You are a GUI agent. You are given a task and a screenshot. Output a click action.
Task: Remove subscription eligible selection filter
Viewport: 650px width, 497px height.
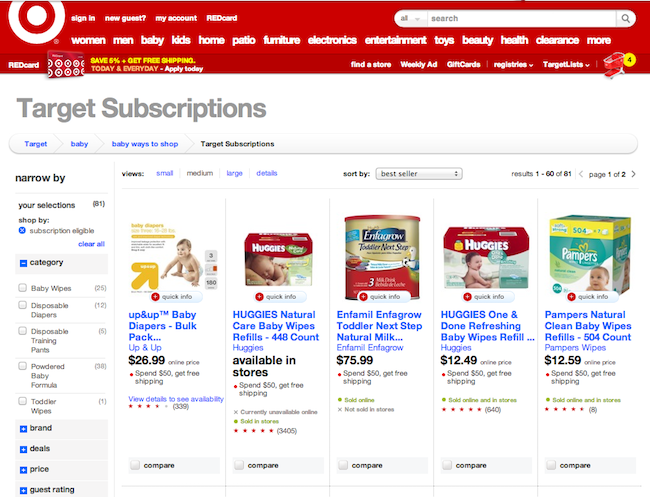coord(22,230)
